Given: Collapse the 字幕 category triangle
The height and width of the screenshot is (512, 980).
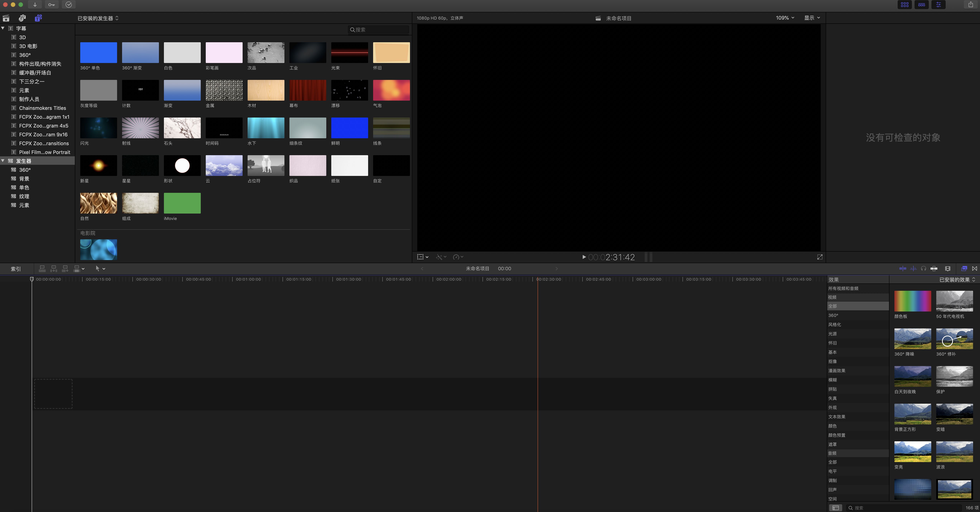Looking at the screenshot, I should point(3,29).
